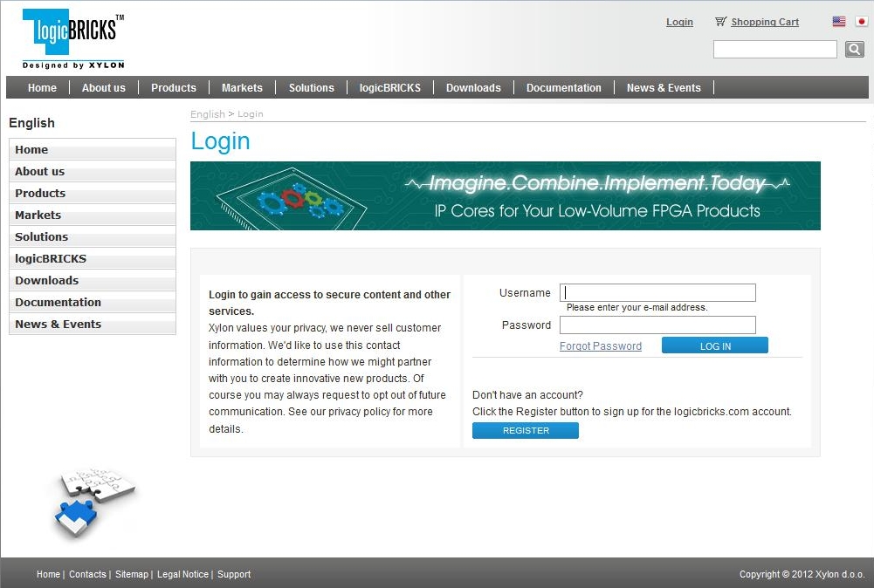Open Downloads in the top navigation bar
Screen dimensions: 874x588
point(473,87)
